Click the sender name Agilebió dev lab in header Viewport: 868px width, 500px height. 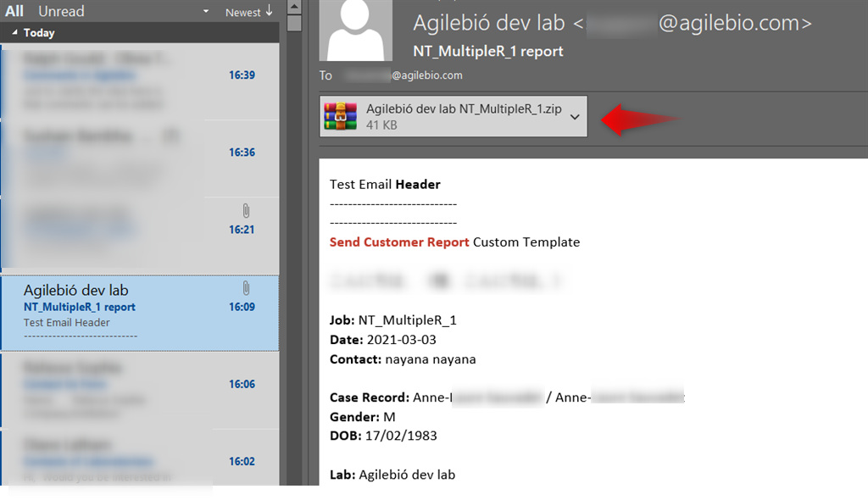pyautogui.click(x=489, y=23)
